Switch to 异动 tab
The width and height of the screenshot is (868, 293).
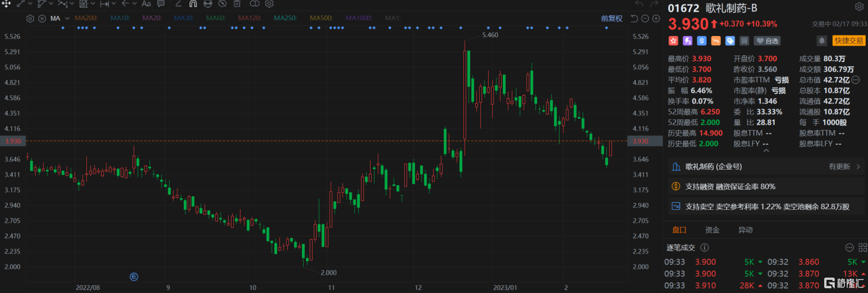(745, 230)
